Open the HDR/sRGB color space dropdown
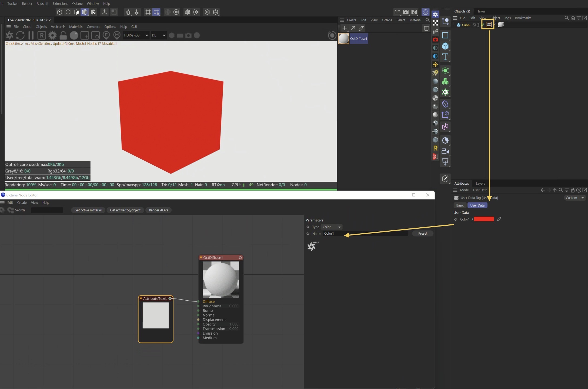 pyautogui.click(x=136, y=35)
